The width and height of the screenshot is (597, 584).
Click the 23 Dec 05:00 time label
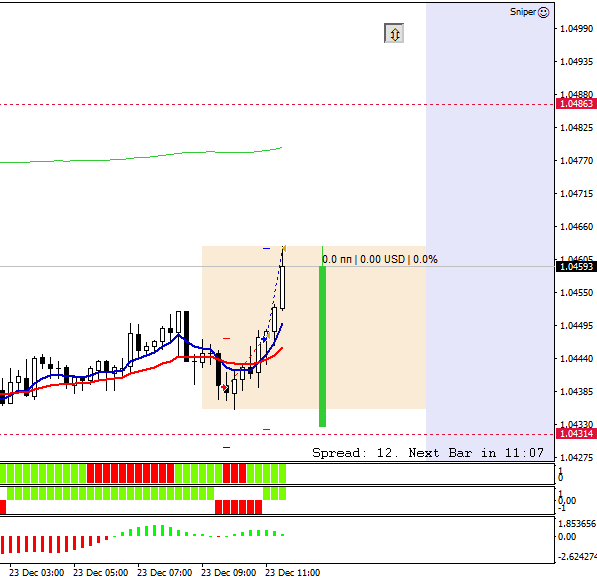pyautogui.click(x=101, y=573)
